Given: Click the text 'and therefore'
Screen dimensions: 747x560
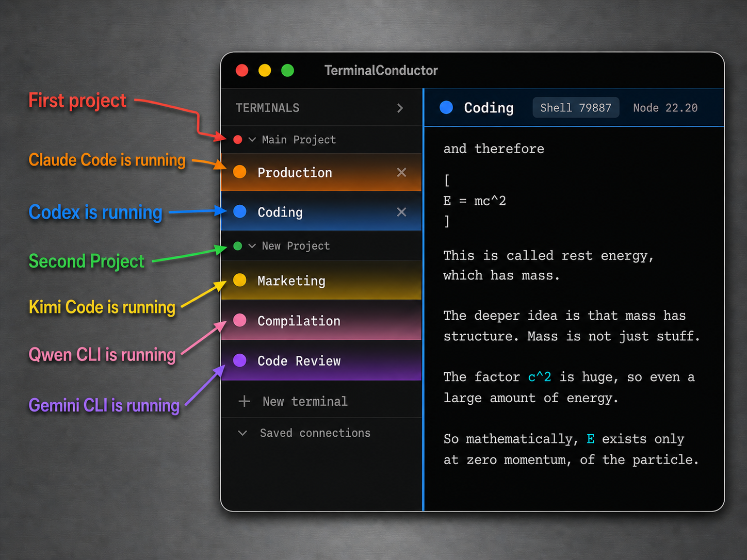Looking at the screenshot, I should [x=494, y=149].
